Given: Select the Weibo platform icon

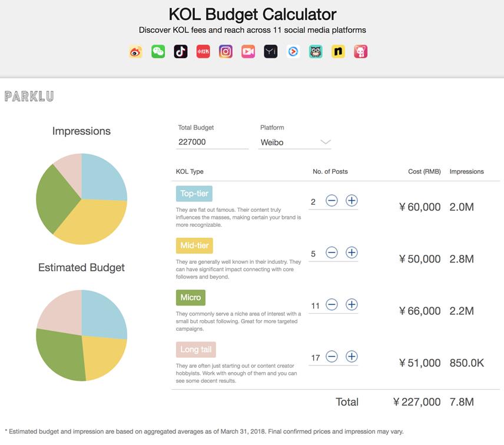Looking at the screenshot, I should point(135,51).
